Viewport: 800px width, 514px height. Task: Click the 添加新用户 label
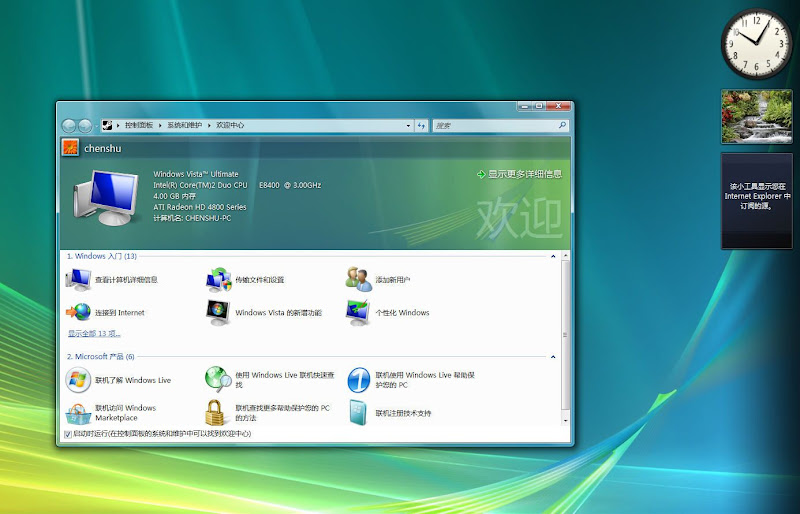coord(392,280)
